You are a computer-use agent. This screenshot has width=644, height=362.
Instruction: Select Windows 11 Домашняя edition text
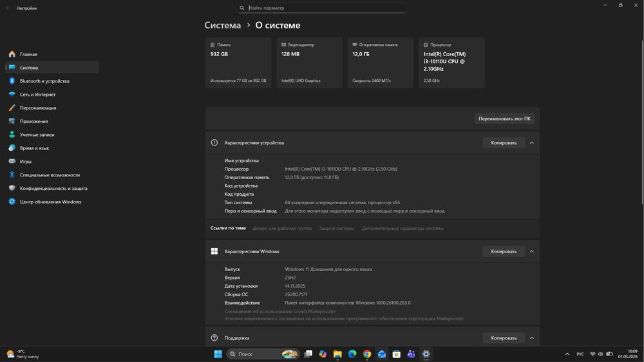pos(328,269)
